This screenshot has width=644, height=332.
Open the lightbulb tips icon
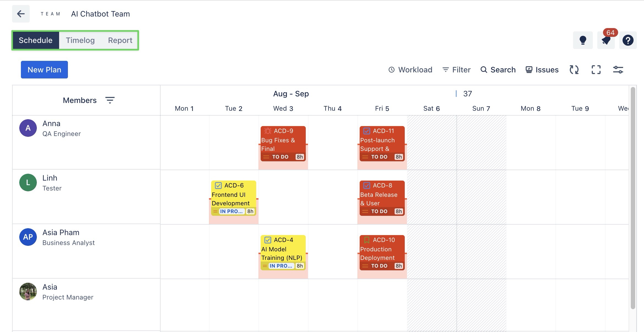pyautogui.click(x=583, y=40)
